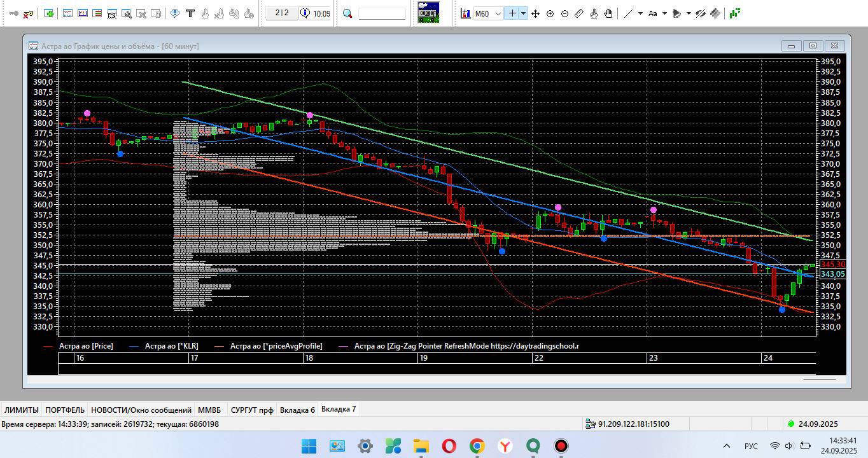The image size is (868, 458).
Task: Select the move chart arrows tool
Action: pyautogui.click(x=535, y=13)
